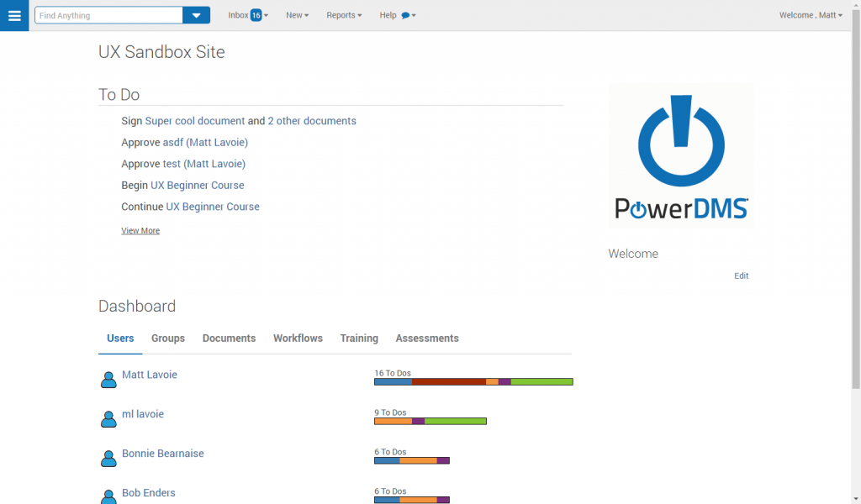Image resolution: width=861 pixels, height=504 pixels.
Task: Click the chat bubble icon beside Help
Action: (405, 15)
